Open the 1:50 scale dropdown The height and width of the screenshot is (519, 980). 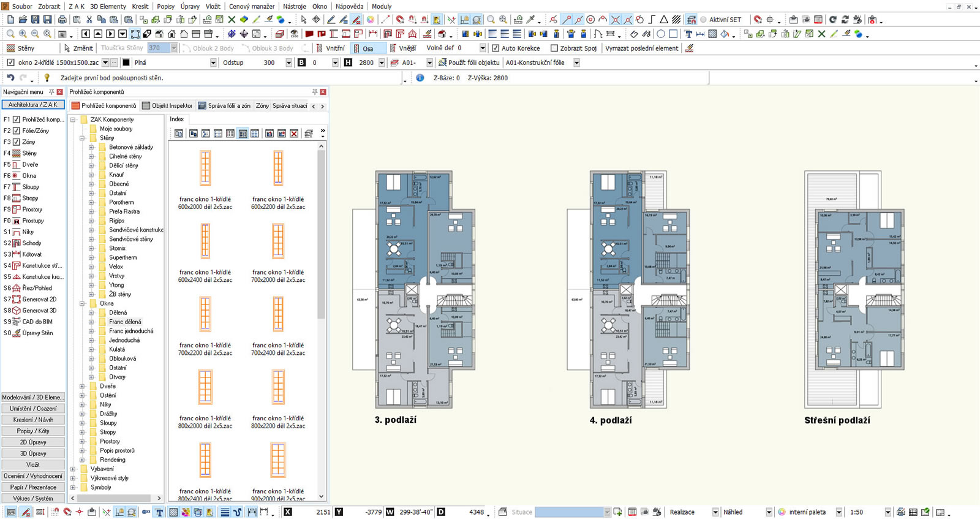(x=888, y=512)
